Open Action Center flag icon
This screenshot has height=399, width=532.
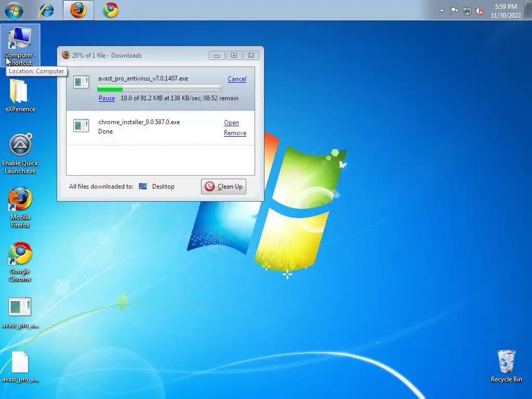[x=454, y=11]
